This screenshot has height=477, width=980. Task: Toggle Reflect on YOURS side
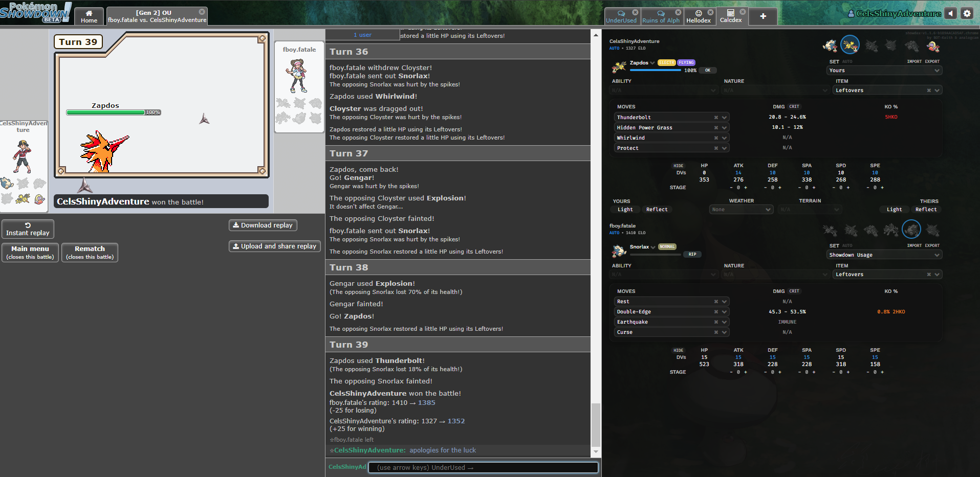coord(657,210)
